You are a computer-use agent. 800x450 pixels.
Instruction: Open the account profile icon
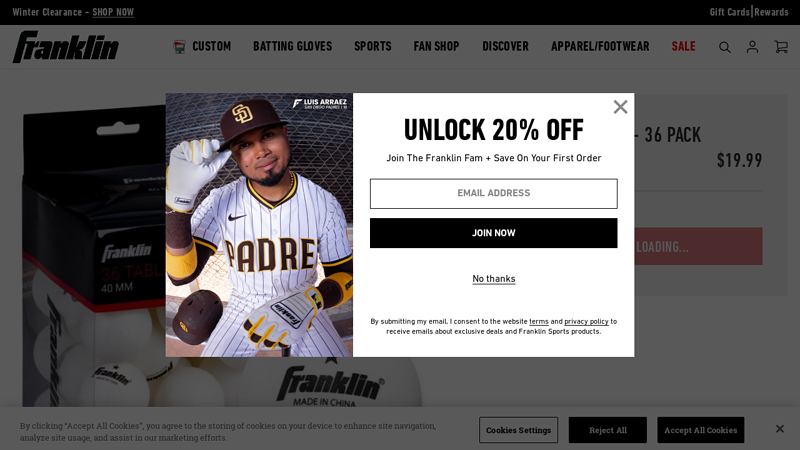[752, 47]
